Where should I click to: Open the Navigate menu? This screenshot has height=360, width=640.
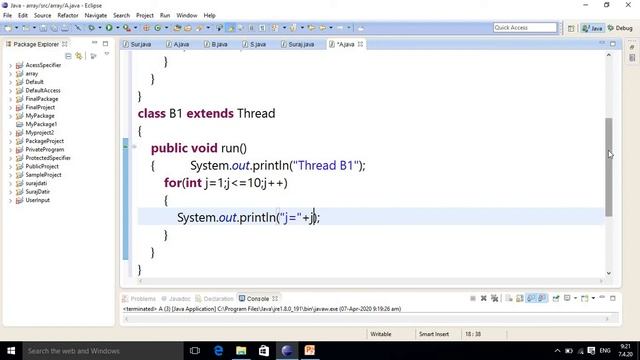(x=96, y=16)
